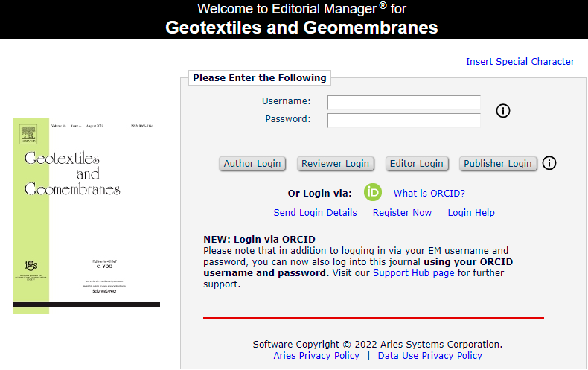This screenshot has width=588, height=370.
Task: Click Send Login Details link
Action: click(316, 213)
